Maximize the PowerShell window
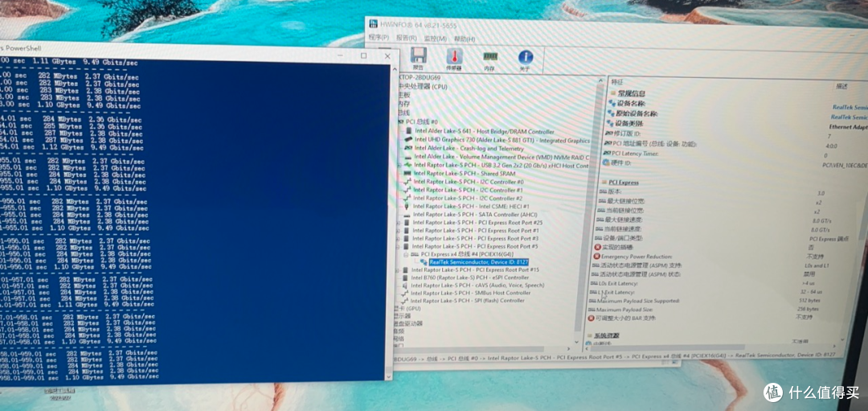868x411 pixels. coord(364,55)
